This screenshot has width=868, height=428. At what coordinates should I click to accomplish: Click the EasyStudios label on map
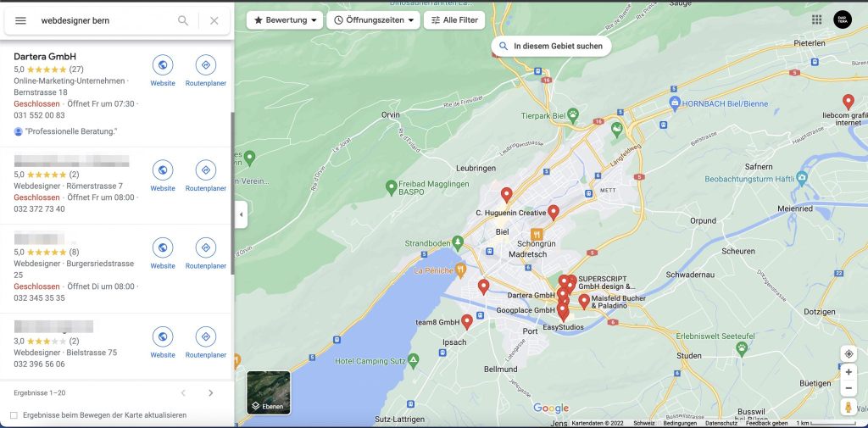(x=563, y=327)
